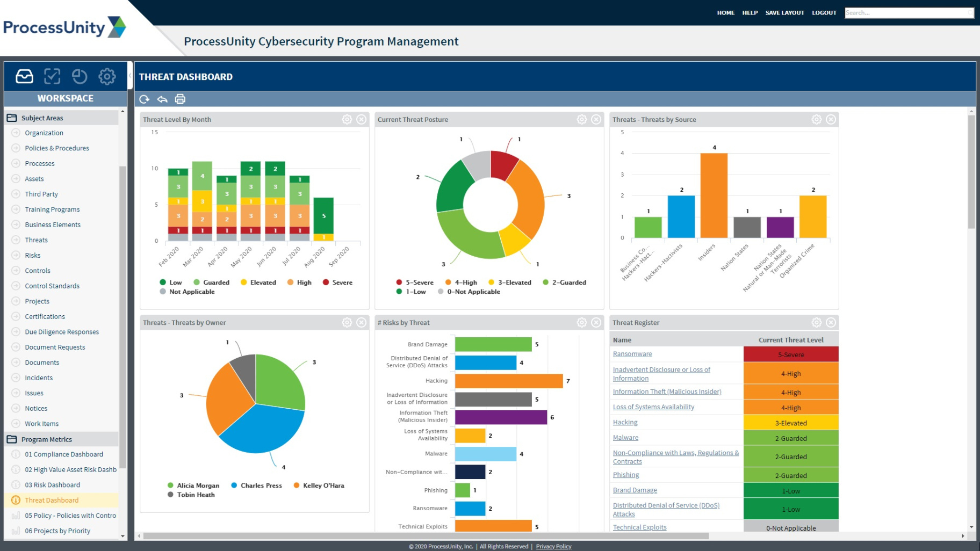Image resolution: width=980 pixels, height=551 pixels.
Task: Click the dashboard horizontal scrollbar
Action: tap(426, 536)
